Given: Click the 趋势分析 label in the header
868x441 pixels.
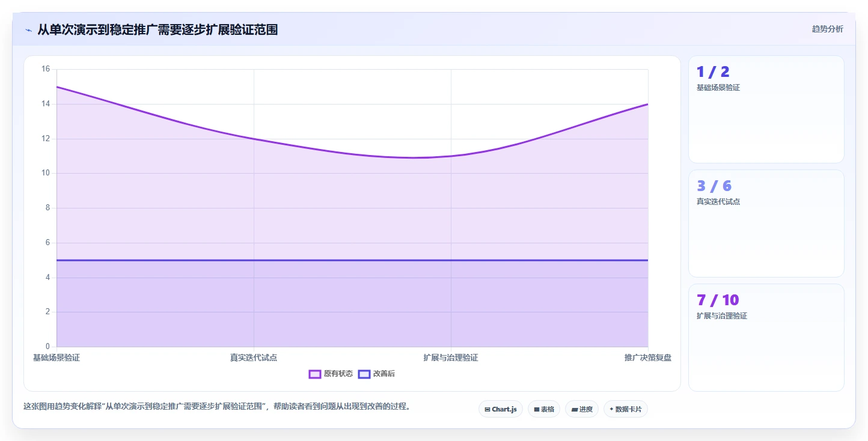Looking at the screenshot, I should (827, 29).
